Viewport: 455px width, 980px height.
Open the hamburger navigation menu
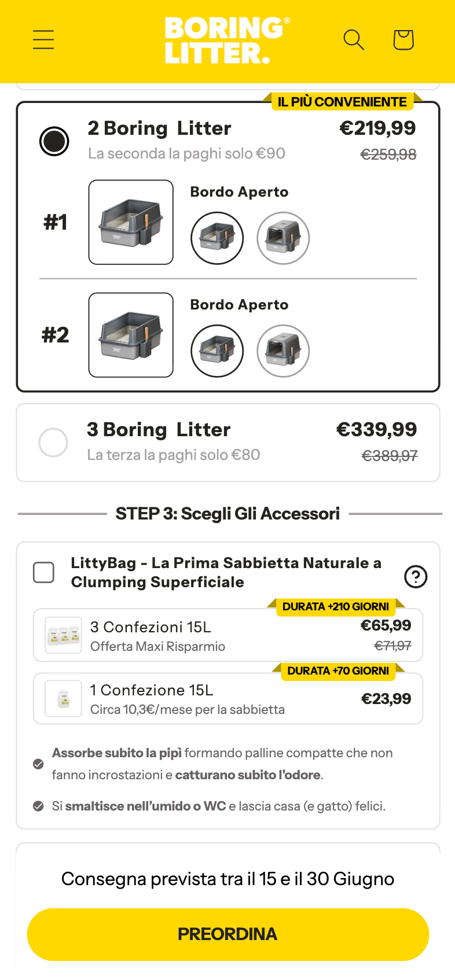pos(43,40)
